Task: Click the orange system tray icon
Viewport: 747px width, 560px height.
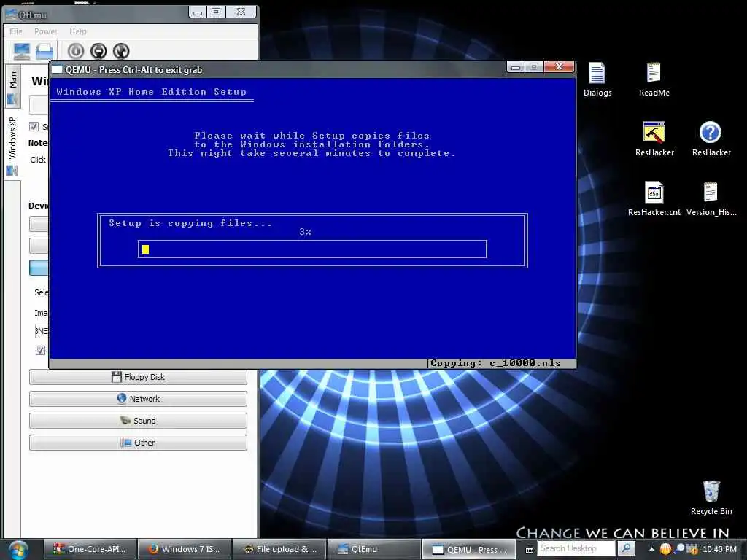Action: (665, 549)
